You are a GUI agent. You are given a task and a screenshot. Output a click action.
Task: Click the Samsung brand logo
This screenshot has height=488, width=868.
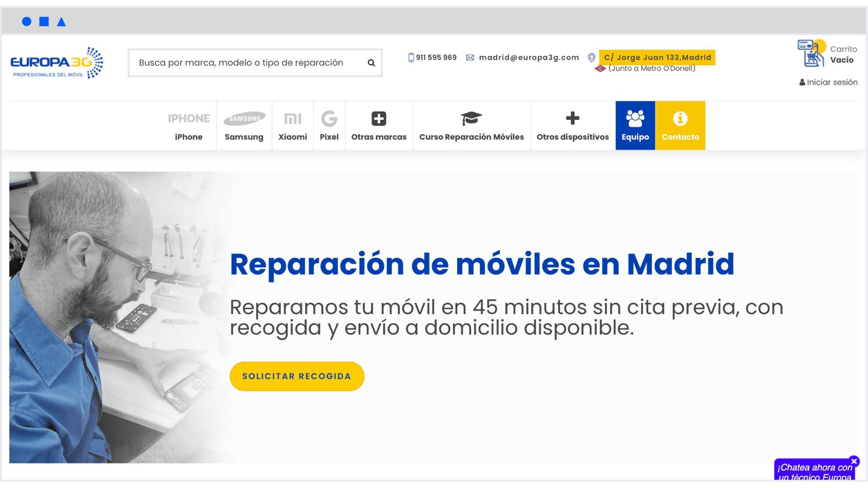coord(244,119)
